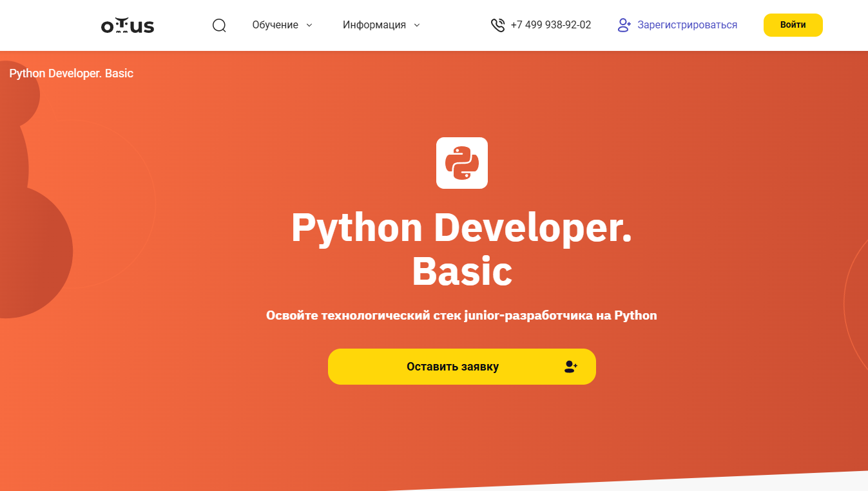
Task: Click the person-plus icon in yellow button
Action: pyautogui.click(x=570, y=367)
